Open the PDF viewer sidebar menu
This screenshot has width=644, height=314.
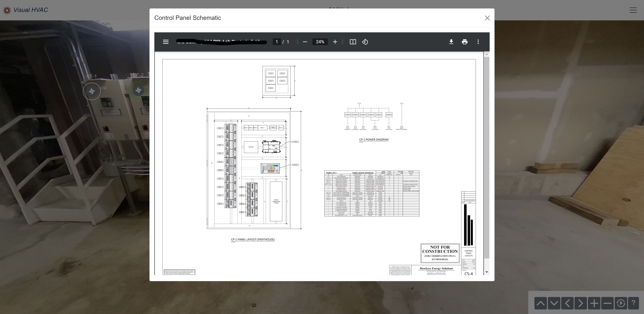pyautogui.click(x=166, y=42)
